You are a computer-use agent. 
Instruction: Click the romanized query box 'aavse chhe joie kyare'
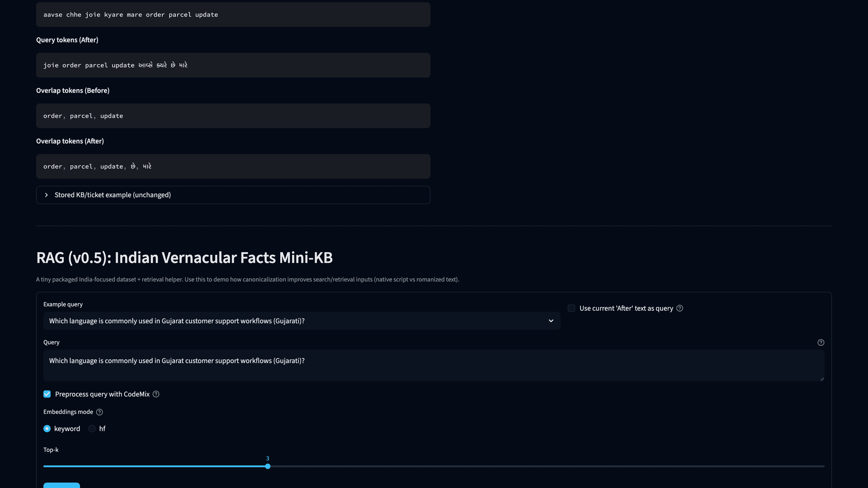233,14
